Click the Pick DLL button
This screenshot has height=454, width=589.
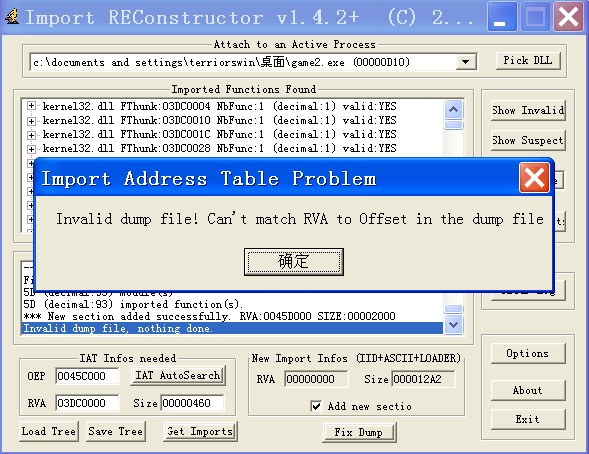tap(528, 60)
